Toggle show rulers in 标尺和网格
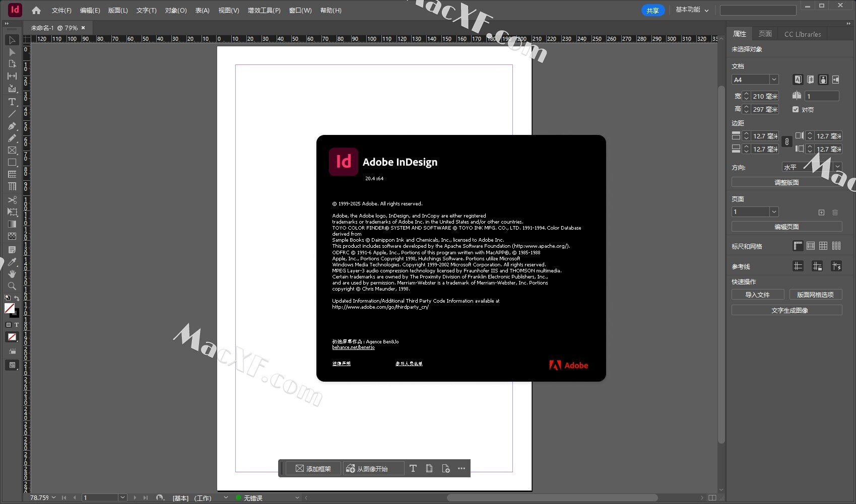This screenshot has width=856, height=504. tap(798, 246)
